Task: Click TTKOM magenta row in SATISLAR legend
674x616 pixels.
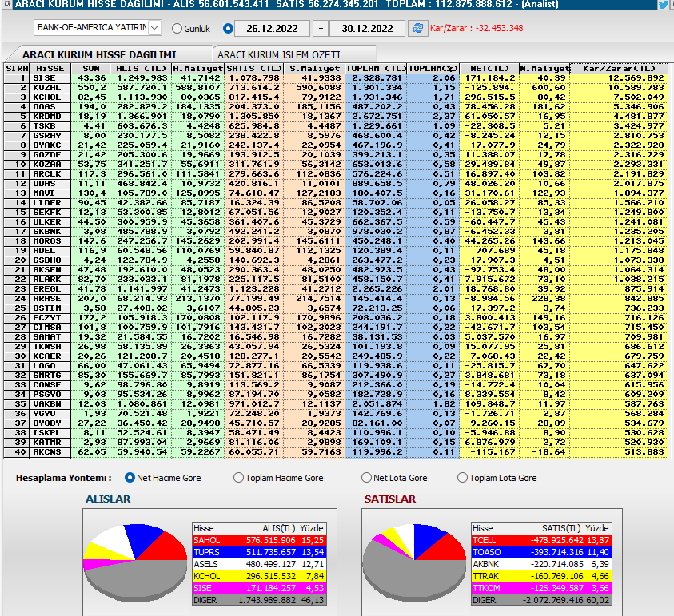Action: pos(541,588)
